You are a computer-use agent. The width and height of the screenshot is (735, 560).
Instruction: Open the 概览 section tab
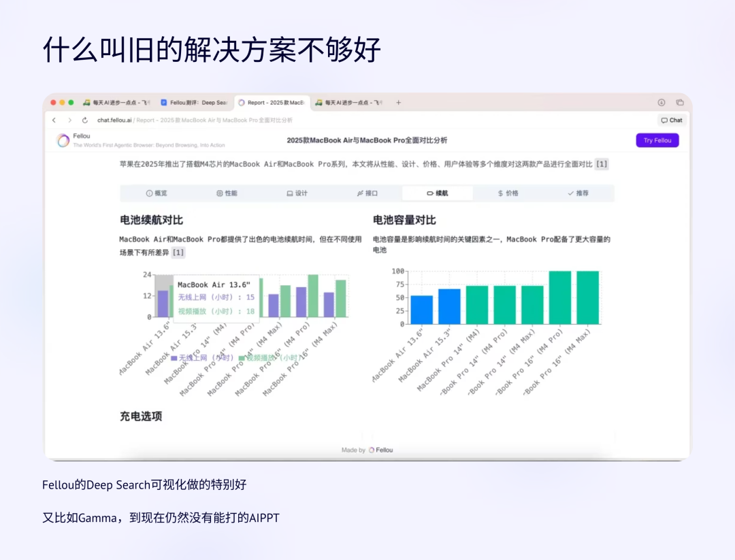[x=157, y=193]
